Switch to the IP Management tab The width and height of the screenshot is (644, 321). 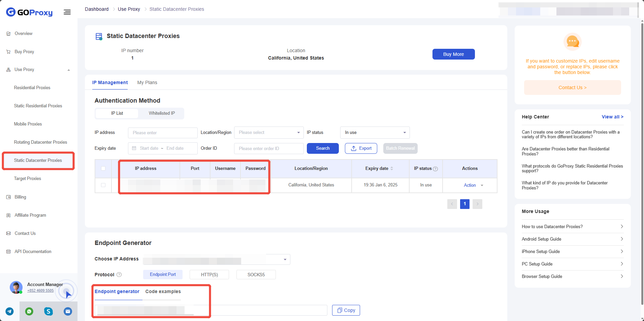coord(110,83)
